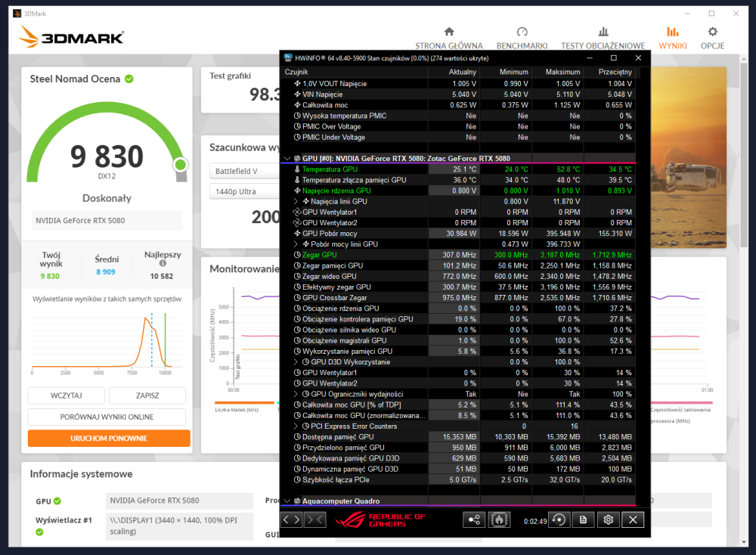Click the WCZYTAJ button
The width and height of the screenshot is (756, 555).
[x=67, y=395]
